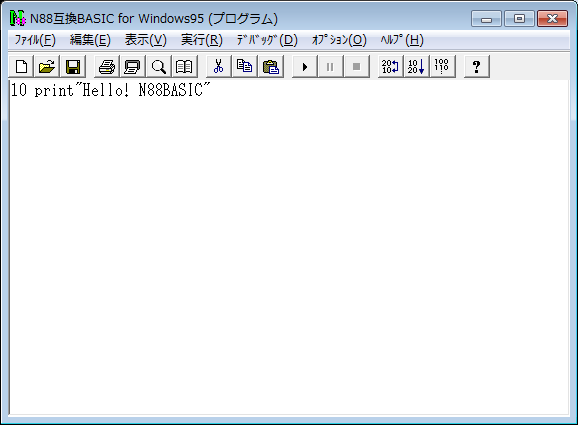Print the program using the printer icon
578x425 pixels.
[x=107, y=67]
